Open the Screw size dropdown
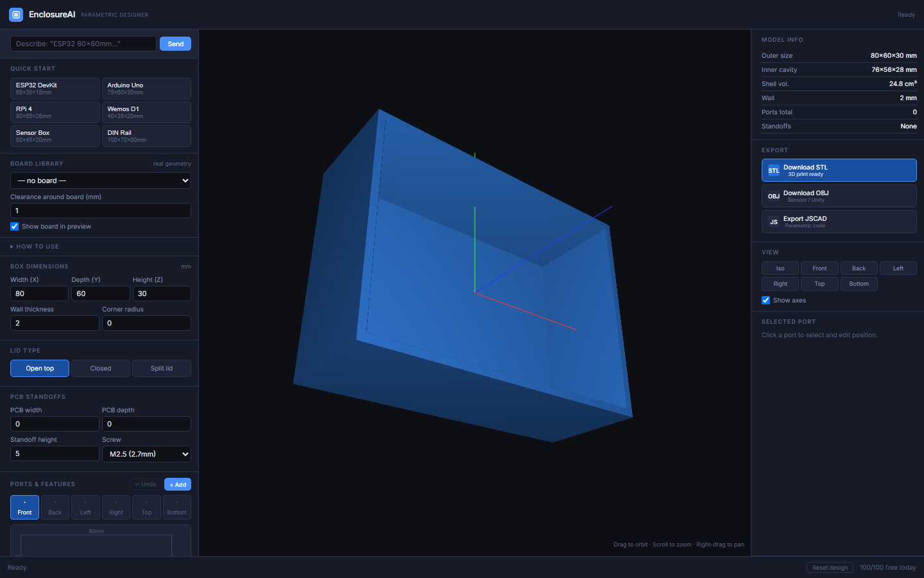The height and width of the screenshot is (578, 924). coord(146,453)
